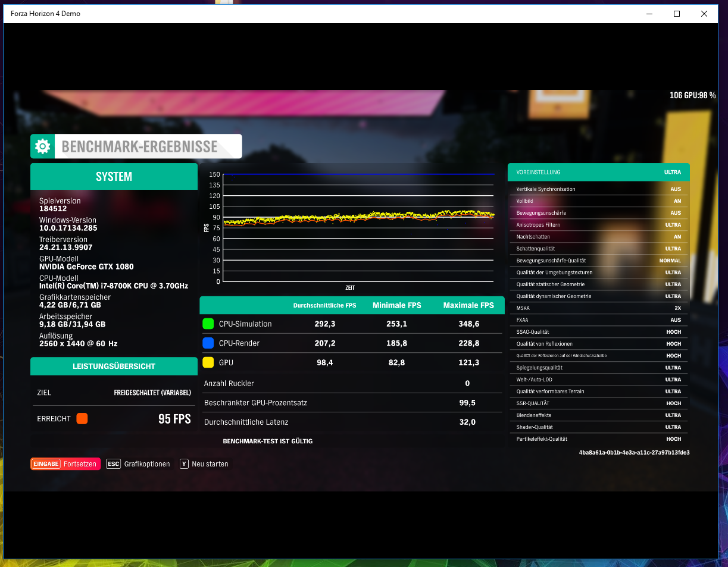Click the Welt-/Auto-LOD ULTRA row
The width and height of the screenshot is (728, 567).
click(598, 380)
